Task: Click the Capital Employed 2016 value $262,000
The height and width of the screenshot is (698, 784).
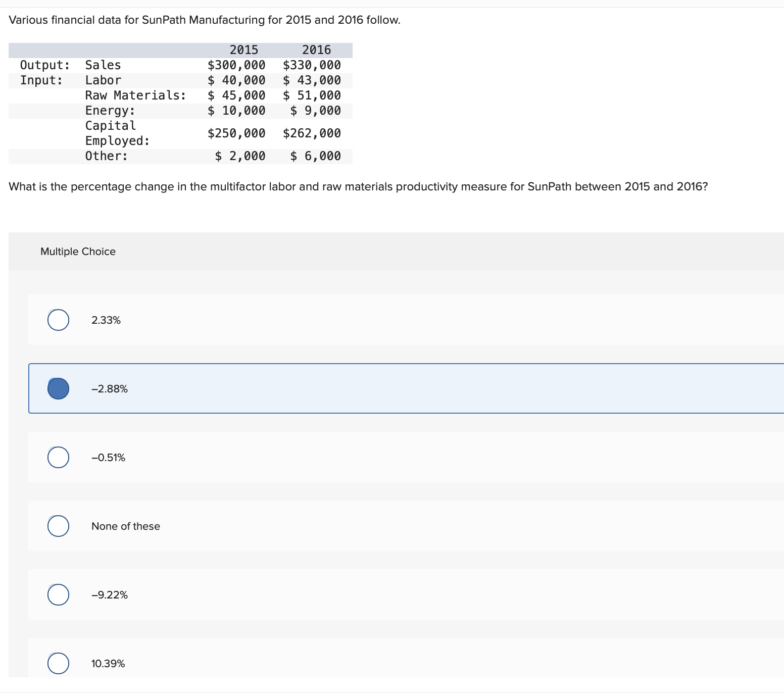Action: tap(312, 133)
